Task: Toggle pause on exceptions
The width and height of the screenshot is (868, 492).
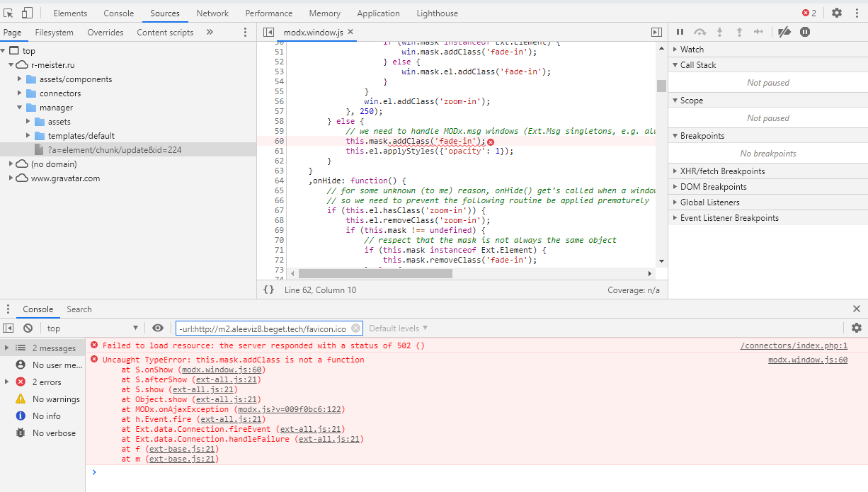Action: [805, 32]
